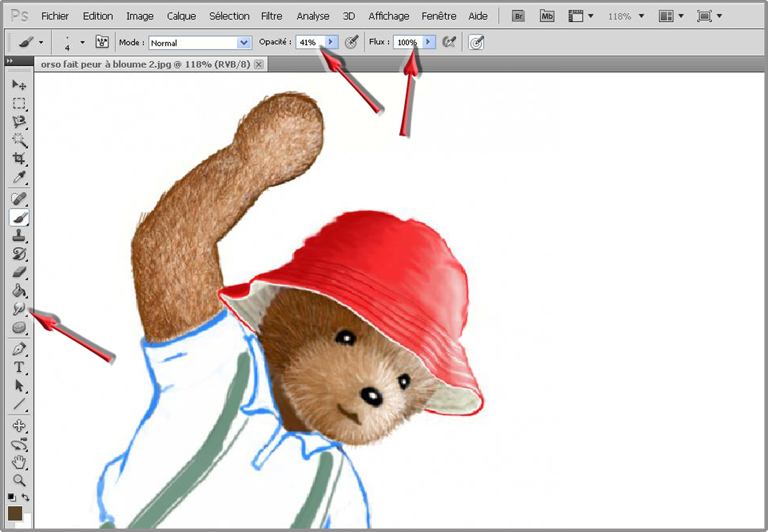Activate the Pen tool
The image size is (768, 532).
coord(19,349)
